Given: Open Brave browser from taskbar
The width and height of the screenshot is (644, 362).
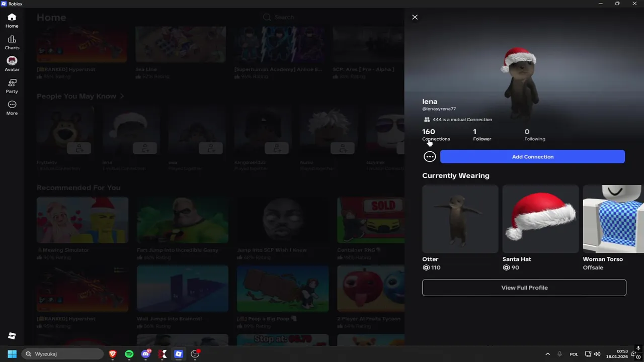Looking at the screenshot, I should coord(113,354).
